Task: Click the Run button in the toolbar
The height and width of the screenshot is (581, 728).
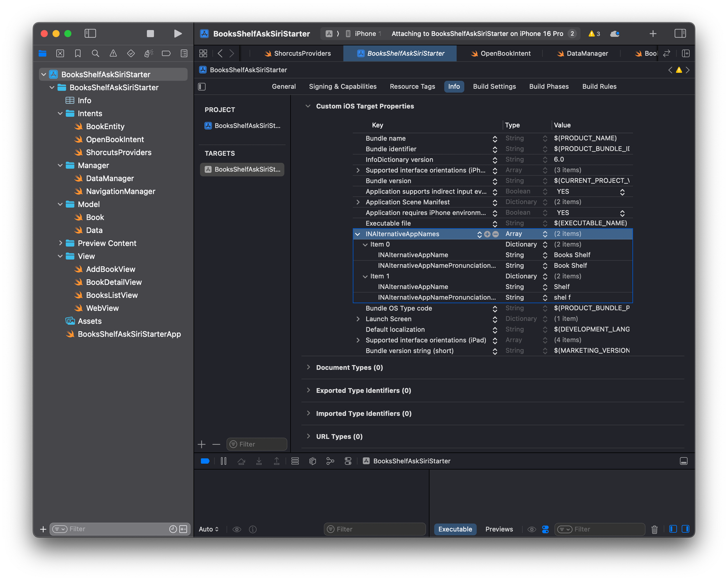Action: pyautogui.click(x=178, y=33)
